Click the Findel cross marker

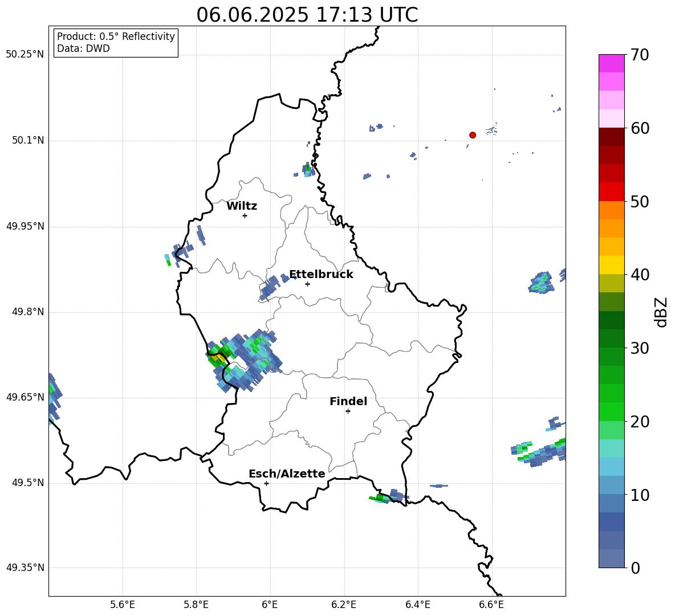pos(348,411)
